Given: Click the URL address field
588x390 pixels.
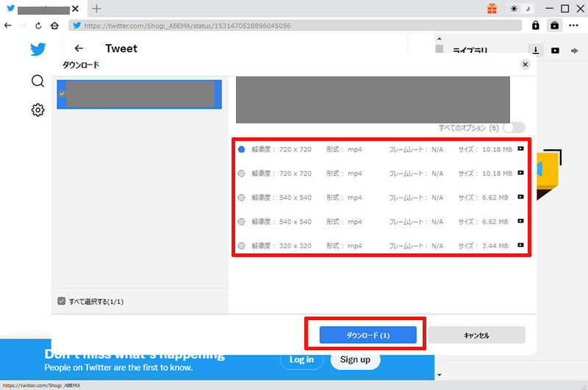Looking at the screenshot, I should pyautogui.click(x=294, y=25).
